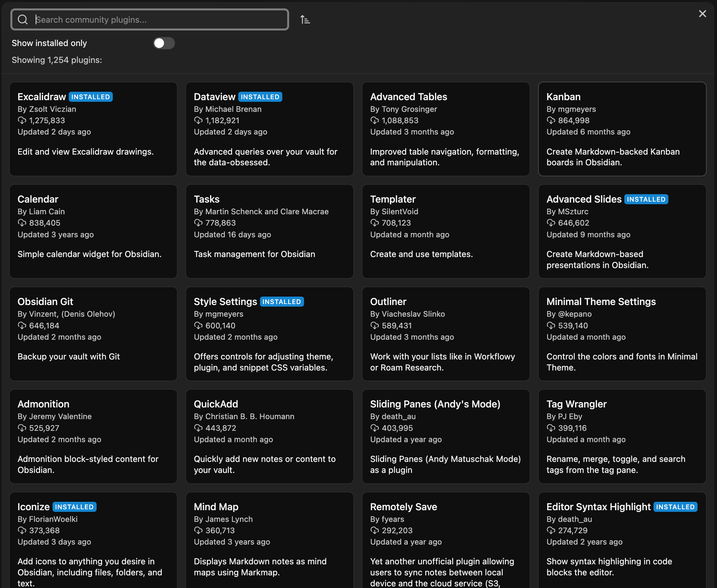The width and height of the screenshot is (717, 588).
Task: Select the Sliding Panes (Andy's Mode) title
Action: coord(435,404)
